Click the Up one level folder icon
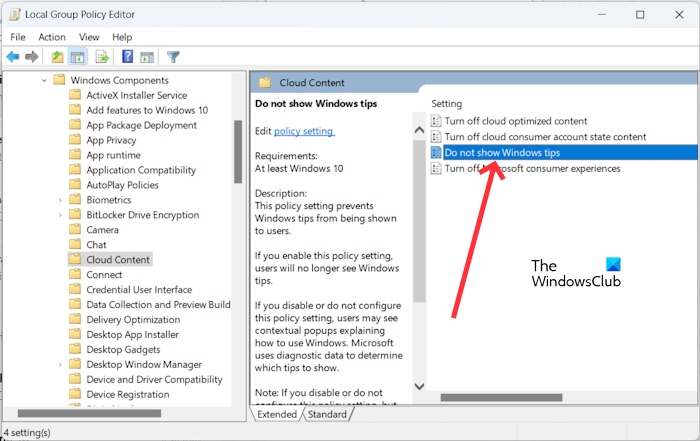The height and width of the screenshot is (441, 700). pyautogui.click(x=57, y=57)
